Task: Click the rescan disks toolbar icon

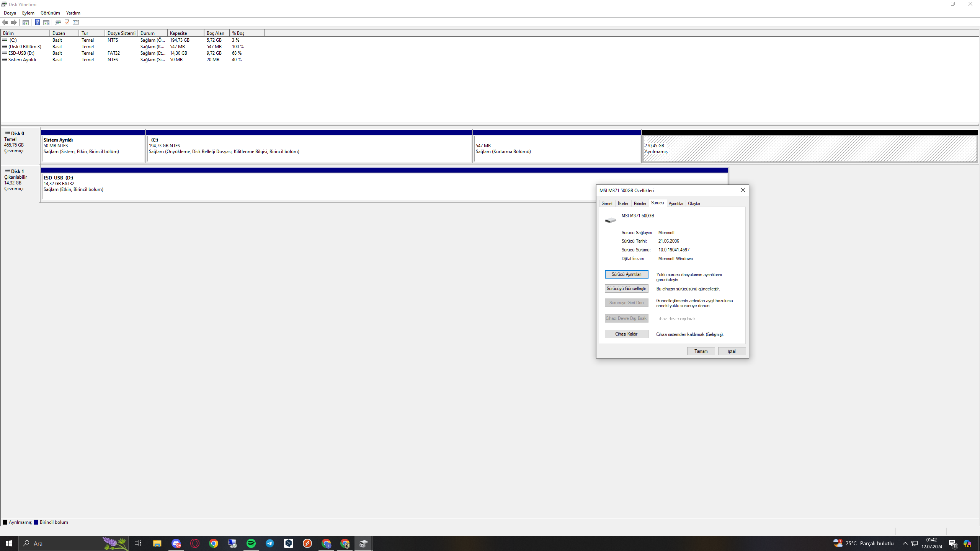Action: (58, 22)
